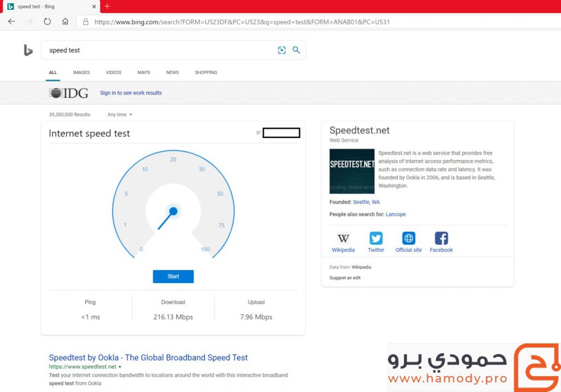The image size is (561, 392).
Task: Switch to the NEWS tab
Action: [173, 72]
